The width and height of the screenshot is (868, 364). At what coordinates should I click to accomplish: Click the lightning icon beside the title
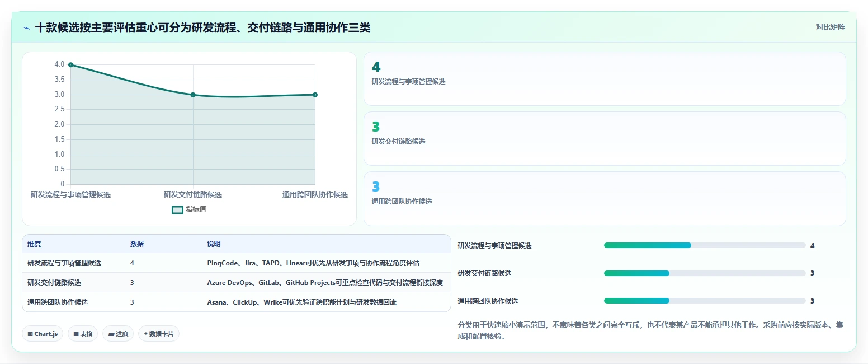pos(26,27)
